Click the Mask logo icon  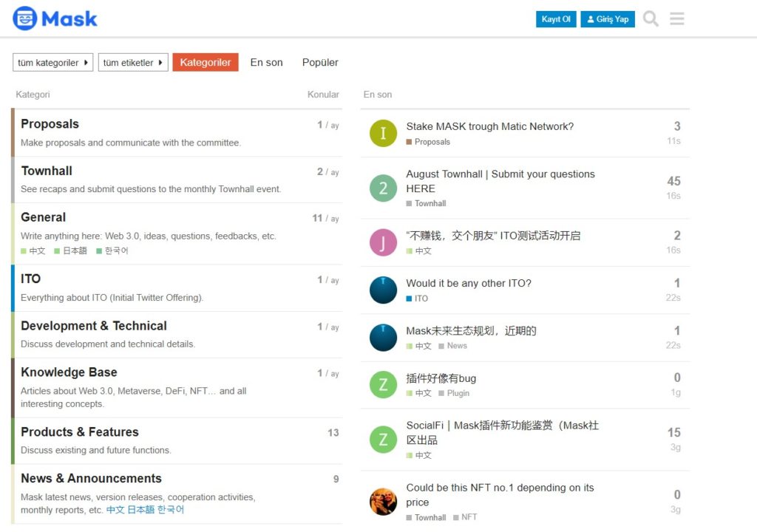pyautogui.click(x=24, y=18)
